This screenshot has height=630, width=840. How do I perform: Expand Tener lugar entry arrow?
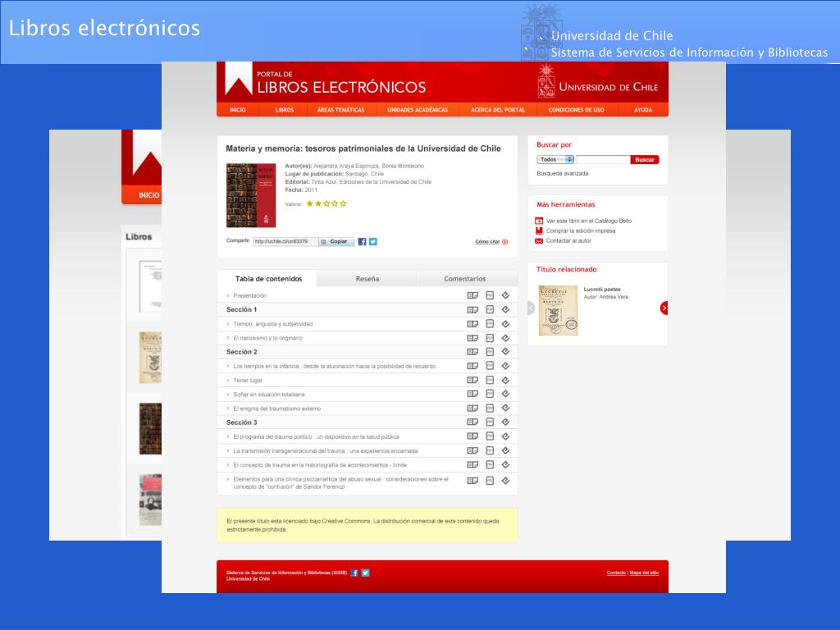pyautogui.click(x=228, y=381)
